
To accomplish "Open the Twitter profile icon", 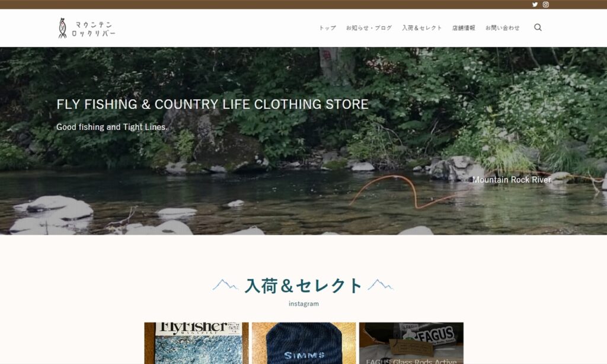I will (535, 5).
